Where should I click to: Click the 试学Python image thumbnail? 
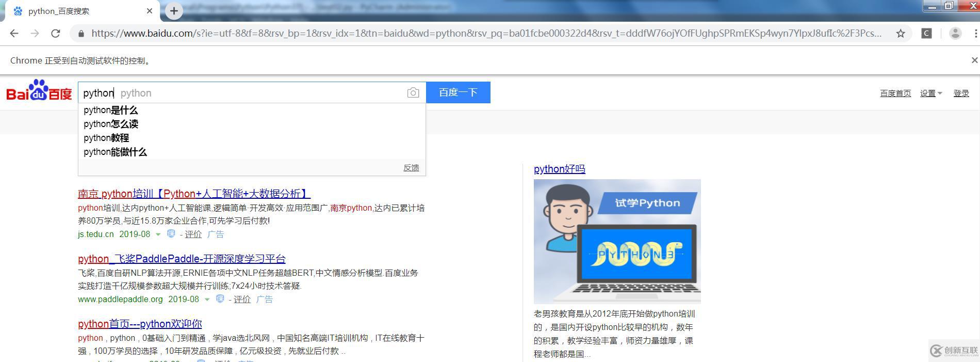click(x=617, y=241)
